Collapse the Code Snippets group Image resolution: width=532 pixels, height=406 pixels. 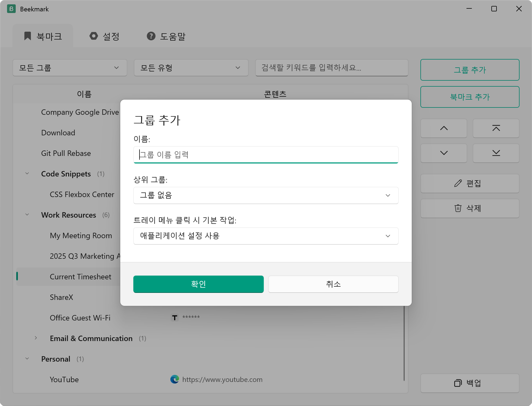[27, 173]
